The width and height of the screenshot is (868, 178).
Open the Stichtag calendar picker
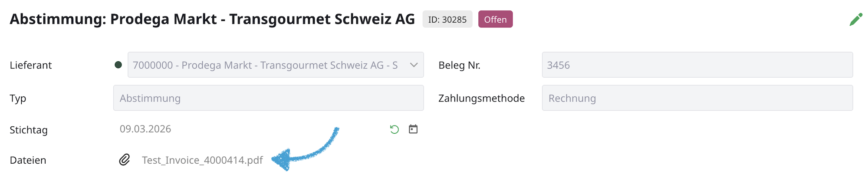[413, 129]
